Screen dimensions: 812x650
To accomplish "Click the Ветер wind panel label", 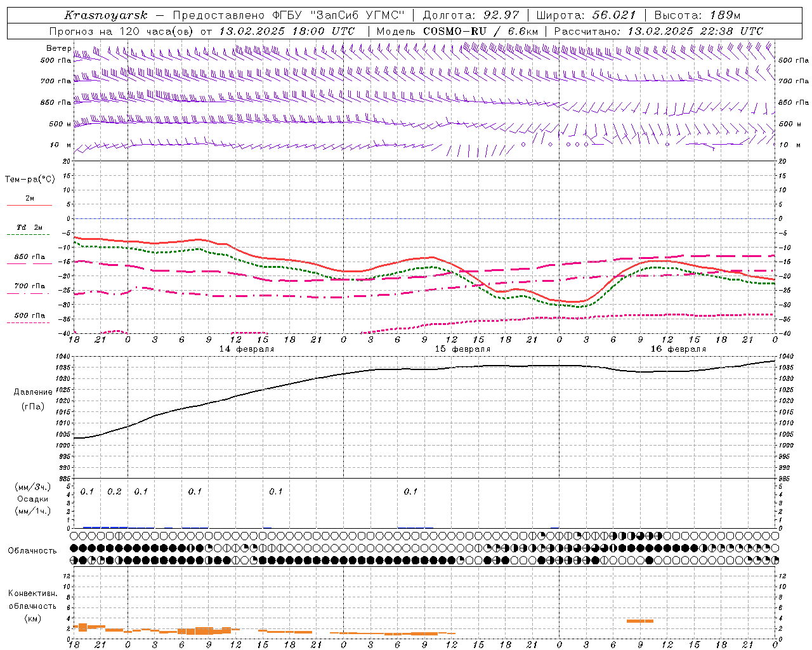I will click(58, 48).
